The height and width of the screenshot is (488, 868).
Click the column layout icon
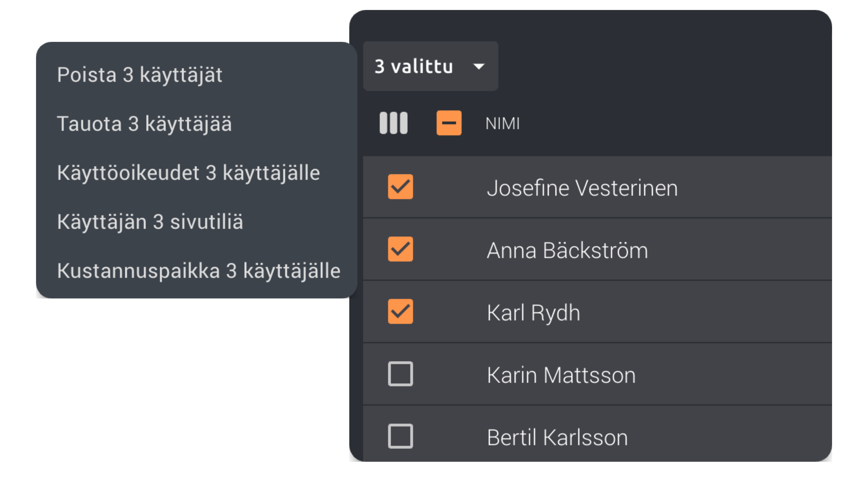[393, 123]
